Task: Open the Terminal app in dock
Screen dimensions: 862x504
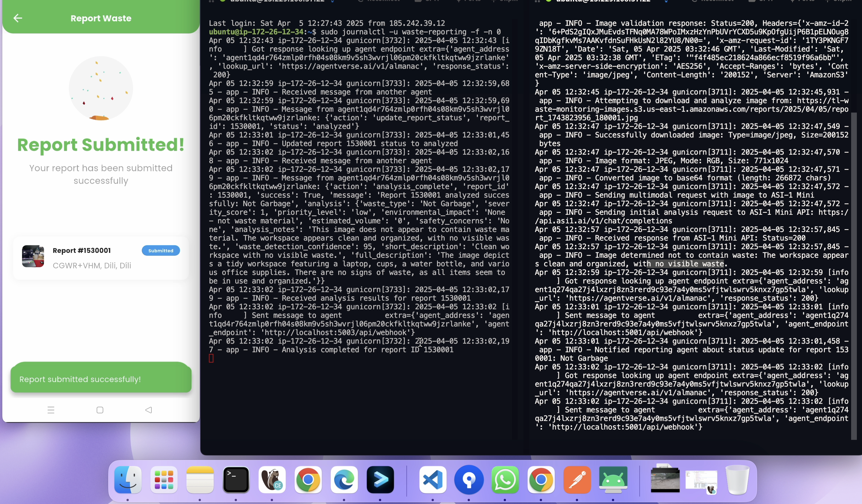Action: [236, 480]
